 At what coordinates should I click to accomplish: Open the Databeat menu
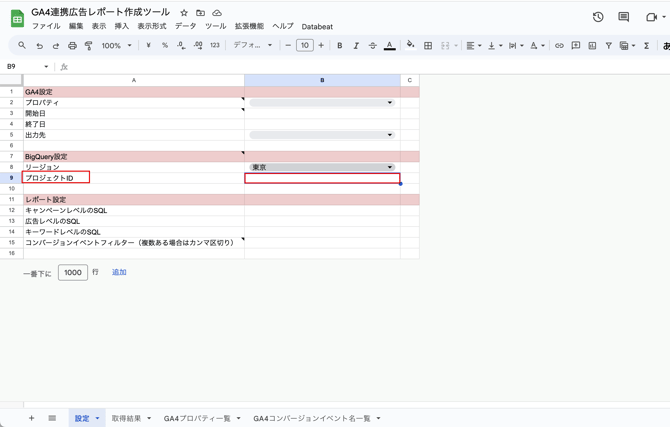317,27
